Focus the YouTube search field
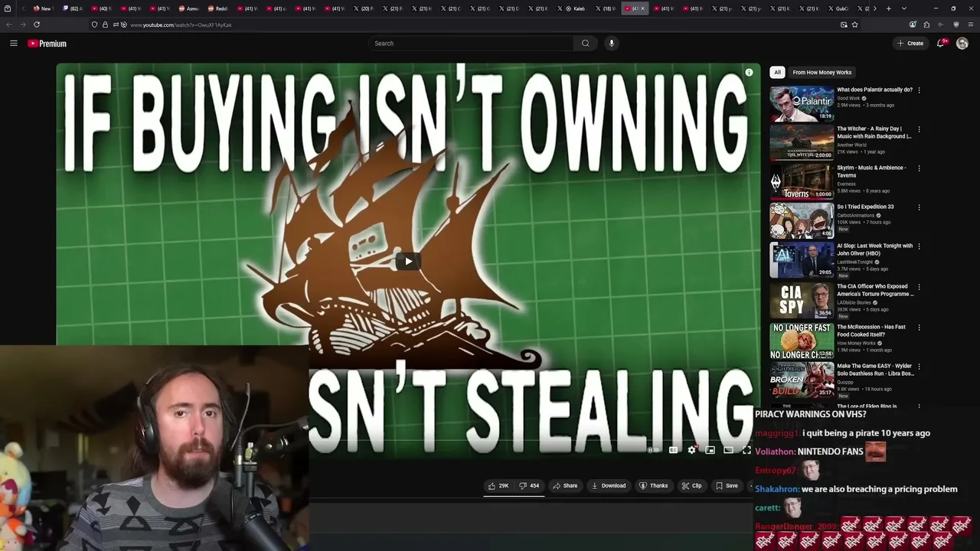The height and width of the screenshot is (551, 980). pyautogui.click(x=471, y=44)
